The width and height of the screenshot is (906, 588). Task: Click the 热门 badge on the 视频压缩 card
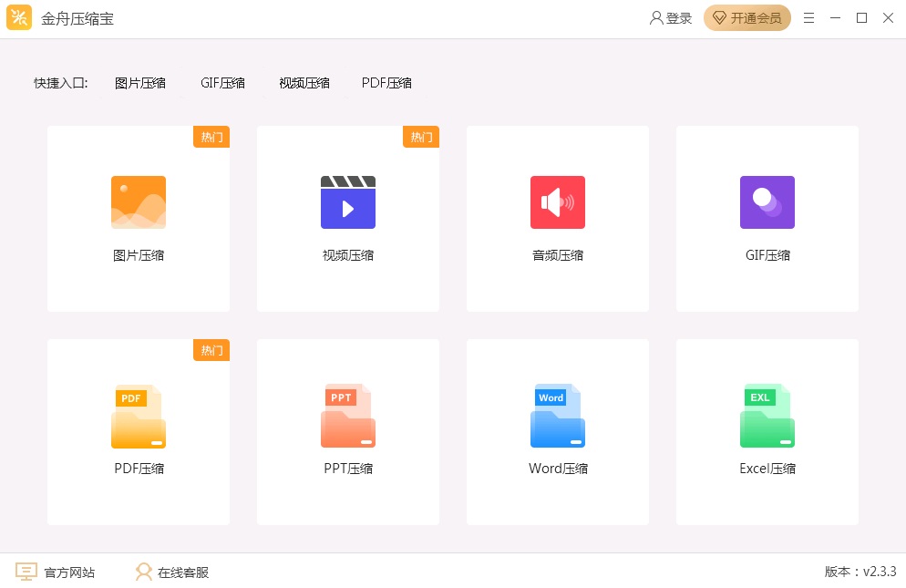[420, 137]
